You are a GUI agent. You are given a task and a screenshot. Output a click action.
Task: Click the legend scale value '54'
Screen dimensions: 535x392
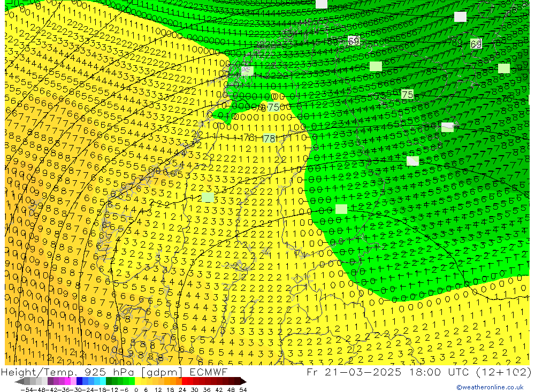243,390
